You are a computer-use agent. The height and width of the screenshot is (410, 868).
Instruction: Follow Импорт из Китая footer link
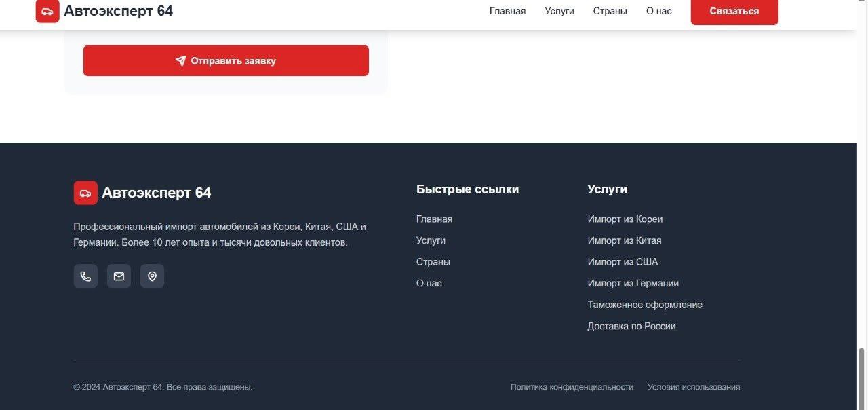pos(625,240)
